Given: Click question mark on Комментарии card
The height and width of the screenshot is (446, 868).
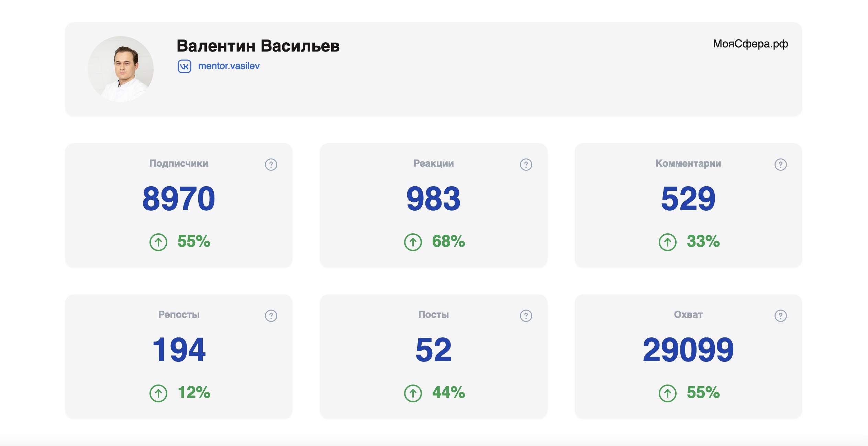Looking at the screenshot, I should coord(780,165).
